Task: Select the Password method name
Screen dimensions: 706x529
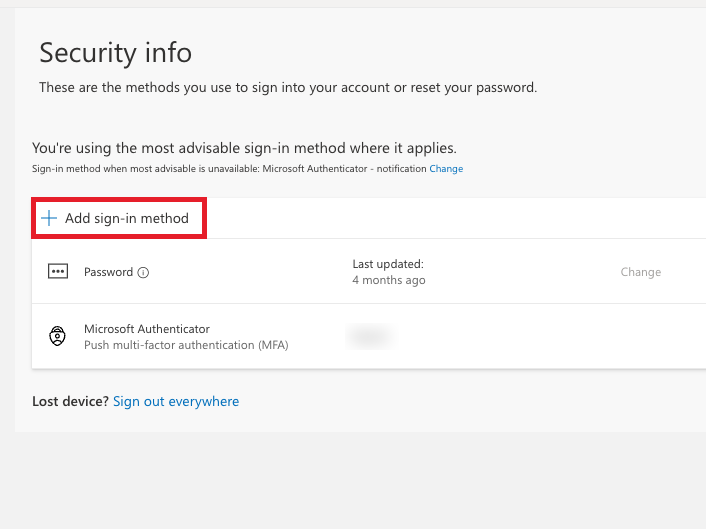Action: [108, 272]
